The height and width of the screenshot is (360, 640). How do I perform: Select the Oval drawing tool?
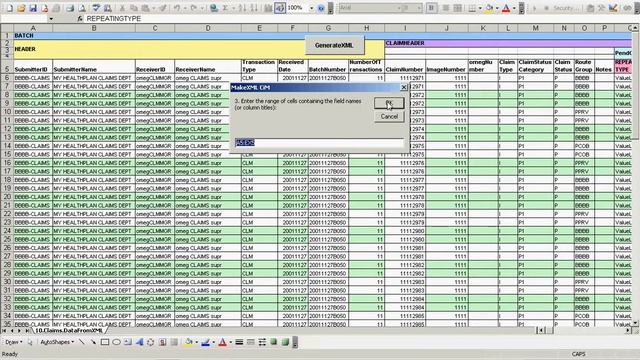[x=116, y=342]
